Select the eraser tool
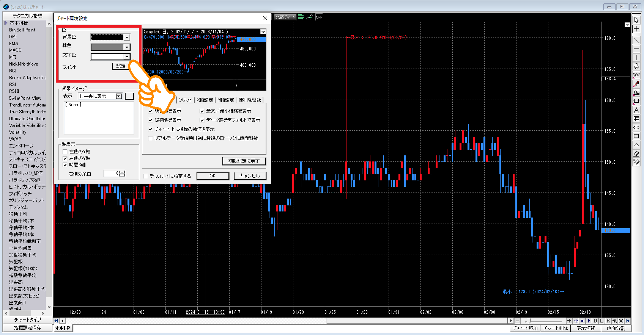The image size is (644, 335). point(636,153)
